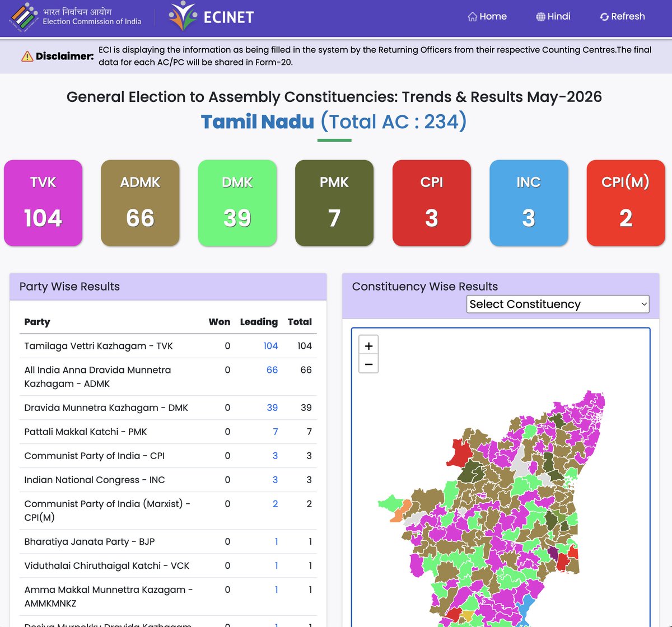
Task: Click 'Communist Party of India - CPI' text
Action: coord(95,456)
